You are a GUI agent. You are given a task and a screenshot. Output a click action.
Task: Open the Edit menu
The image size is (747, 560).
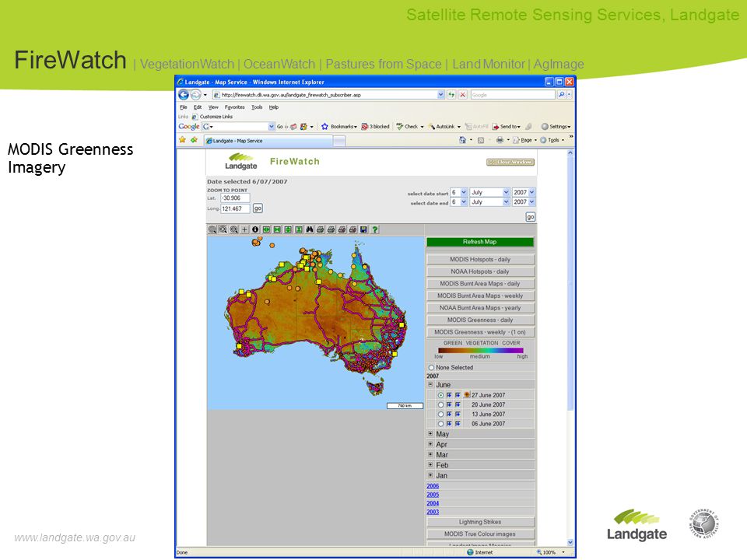tap(197, 107)
